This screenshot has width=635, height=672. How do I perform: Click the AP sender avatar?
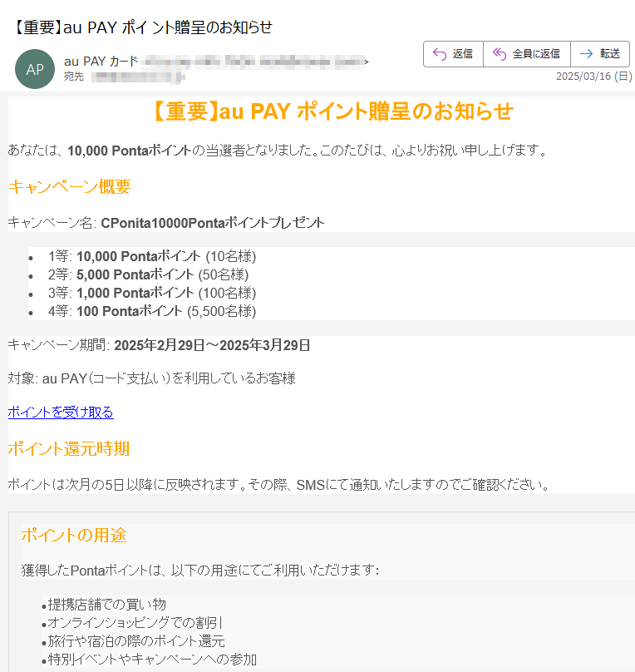click(x=35, y=69)
